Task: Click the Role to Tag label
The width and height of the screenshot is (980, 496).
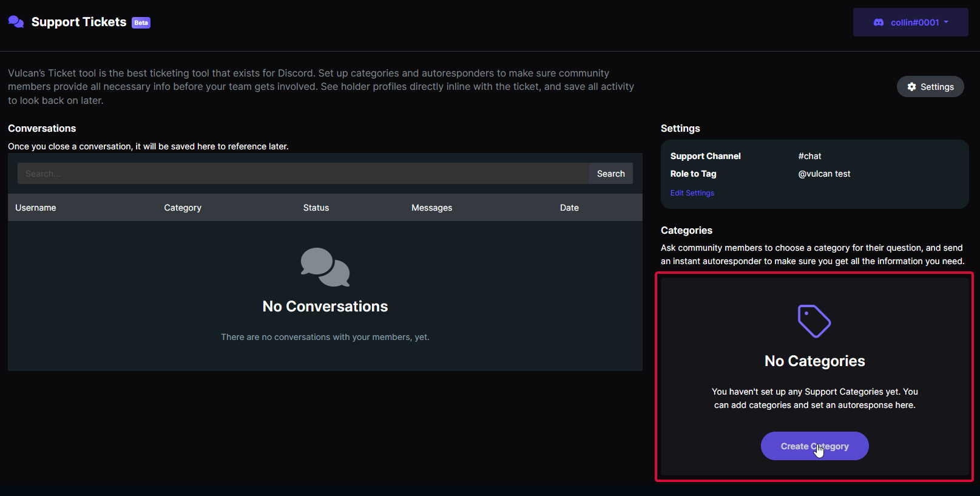Action: pos(694,174)
